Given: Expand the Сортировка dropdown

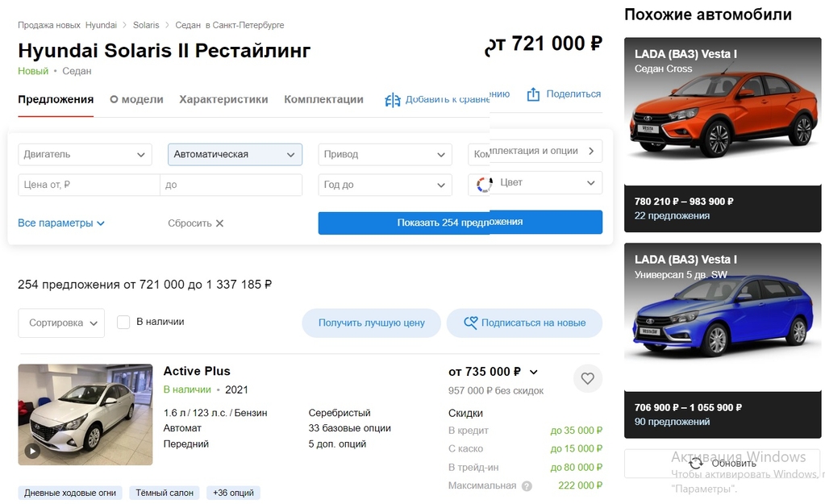Looking at the screenshot, I should coord(61,323).
